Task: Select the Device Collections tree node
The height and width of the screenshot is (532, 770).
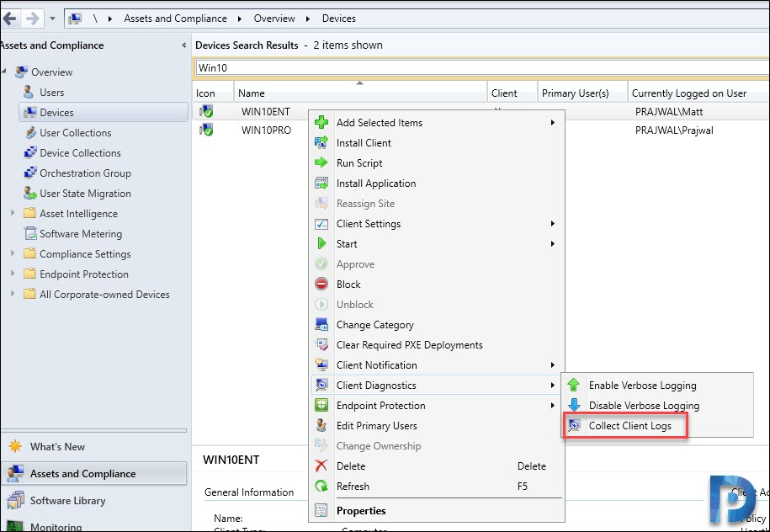Action: coord(80,152)
